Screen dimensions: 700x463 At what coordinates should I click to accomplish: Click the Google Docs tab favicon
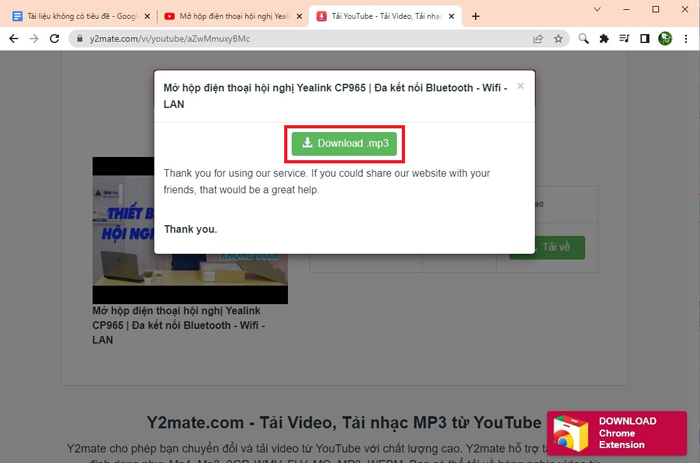click(17, 17)
